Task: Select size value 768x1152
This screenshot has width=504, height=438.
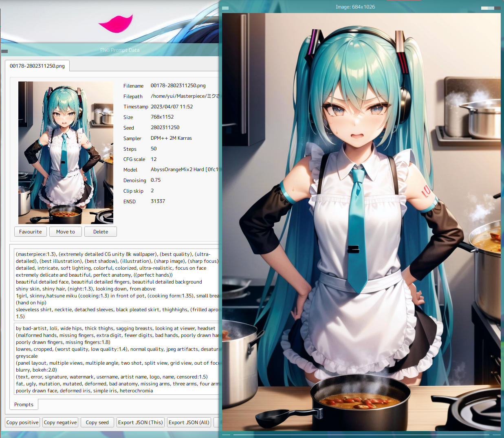Action: point(162,117)
